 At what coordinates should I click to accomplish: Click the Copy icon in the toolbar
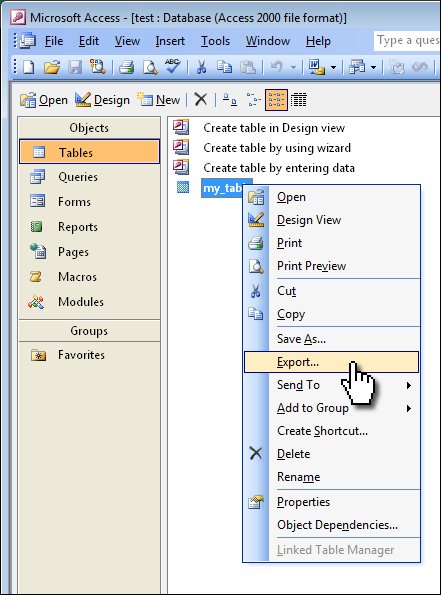pos(225,67)
